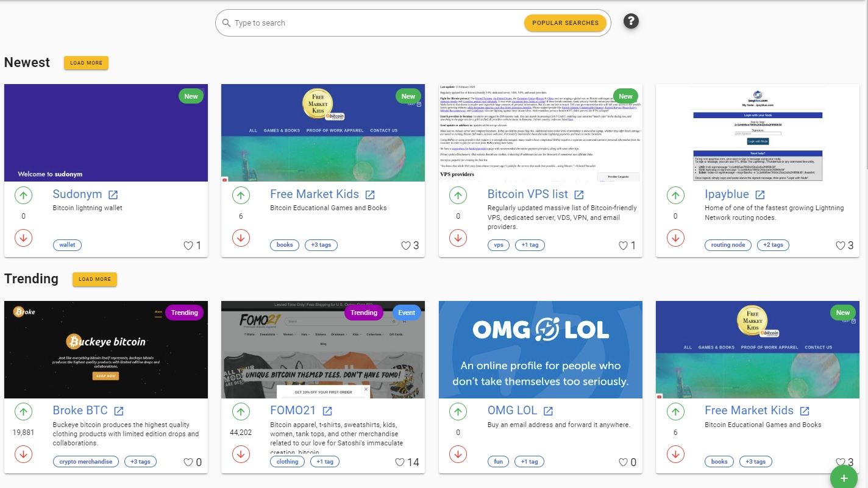Select the clothing tag on FOMO21
Viewport: 868px width, 488px height.
pyautogui.click(x=288, y=462)
